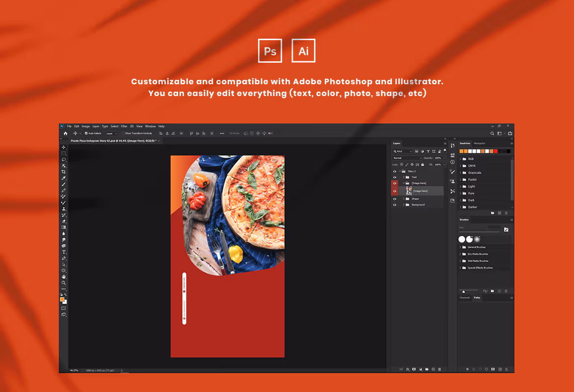Image resolution: width=574 pixels, height=392 pixels.
Task: Toggle the Auto-Select checkbox
Action: (86, 133)
